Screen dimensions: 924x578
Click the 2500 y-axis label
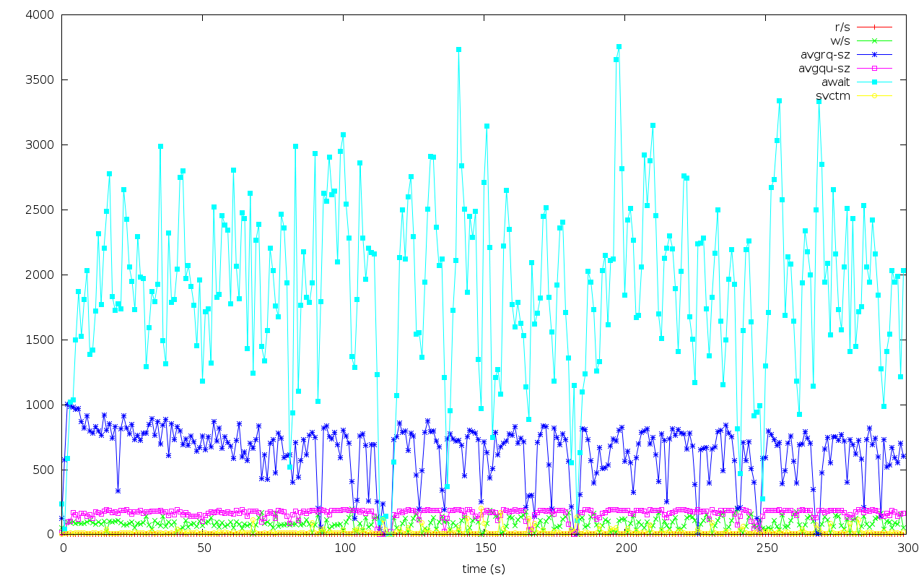(x=40, y=210)
